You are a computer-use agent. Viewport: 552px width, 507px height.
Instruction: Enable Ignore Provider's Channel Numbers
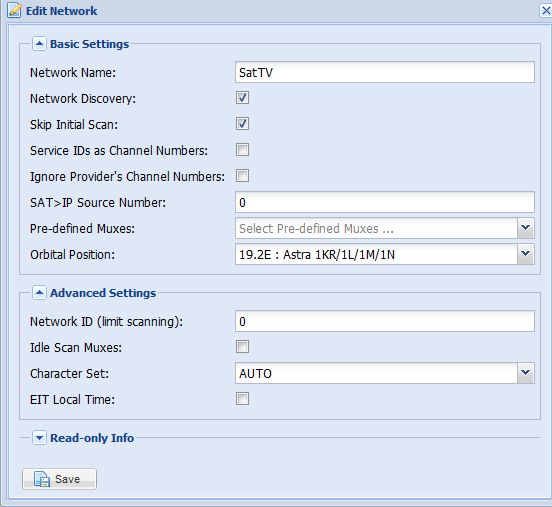pos(242,176)
